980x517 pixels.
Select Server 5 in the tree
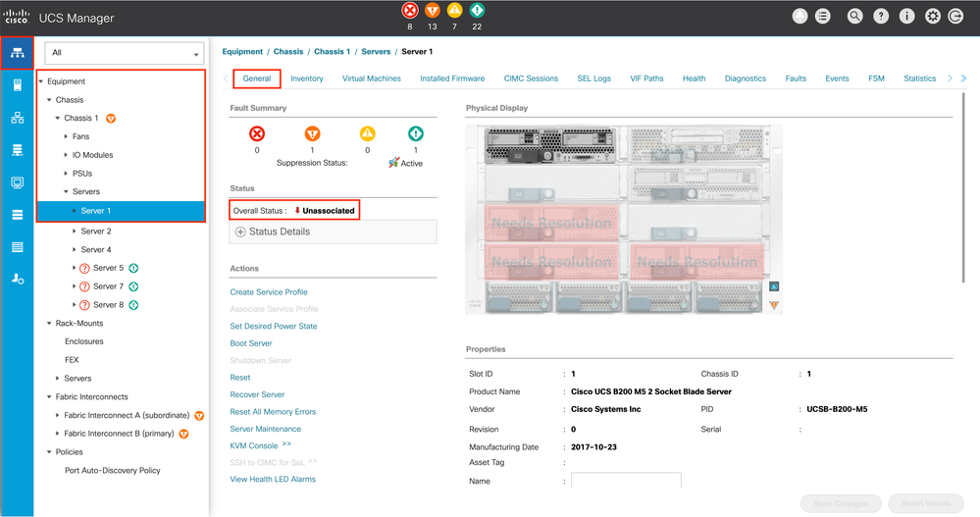[108, 268]
